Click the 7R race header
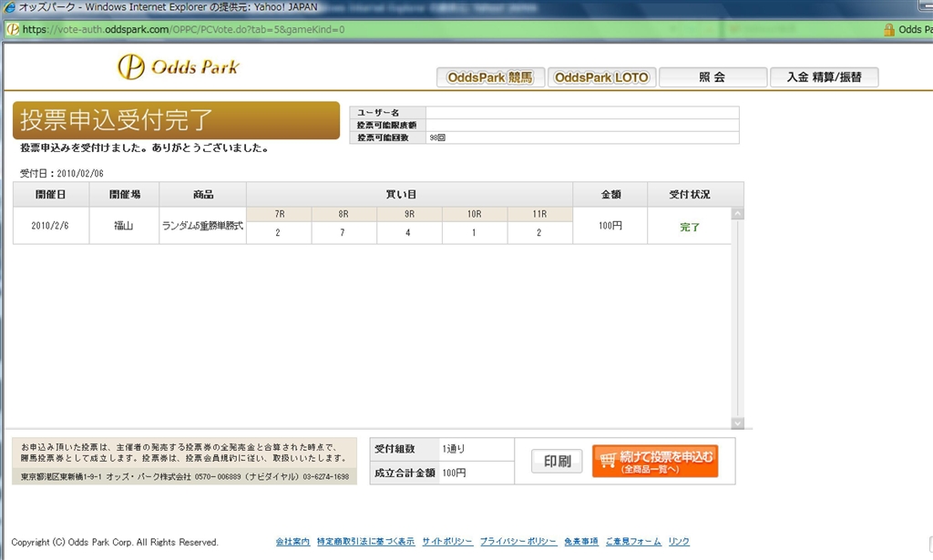Image resolution: width=933 pixels, height=560 pixels. (279, 214)
